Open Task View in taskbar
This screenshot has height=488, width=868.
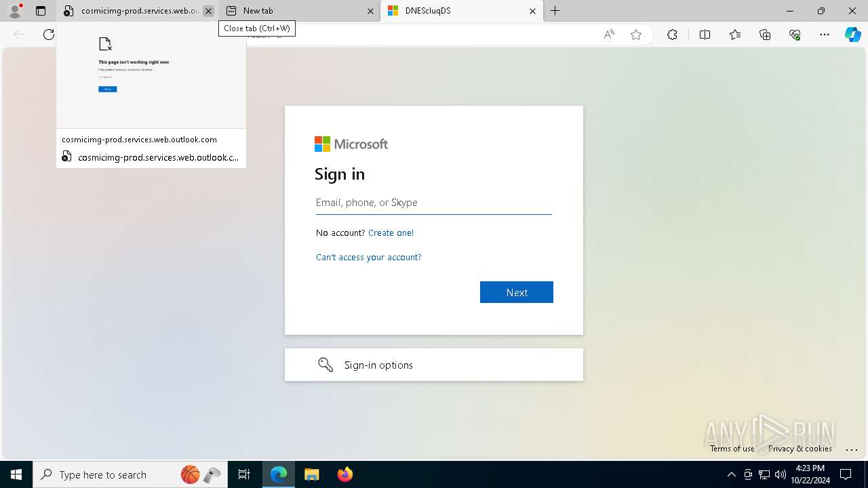244,474
